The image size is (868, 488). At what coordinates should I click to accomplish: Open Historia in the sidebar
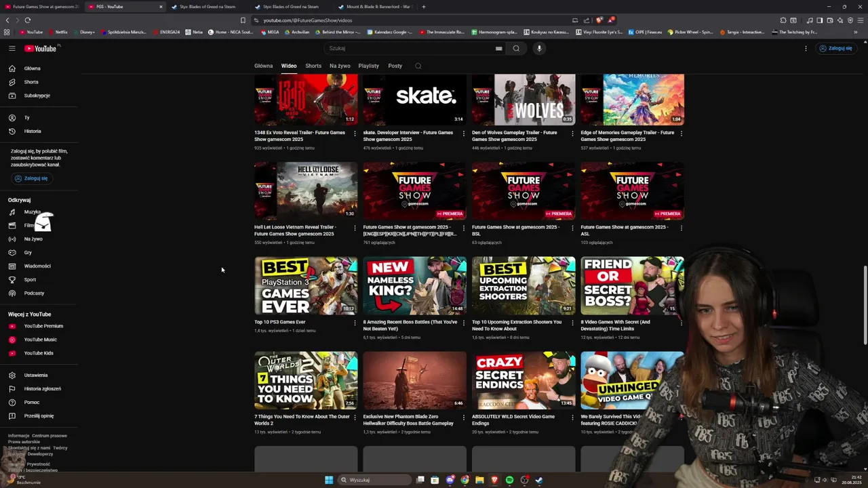(33, 131)
